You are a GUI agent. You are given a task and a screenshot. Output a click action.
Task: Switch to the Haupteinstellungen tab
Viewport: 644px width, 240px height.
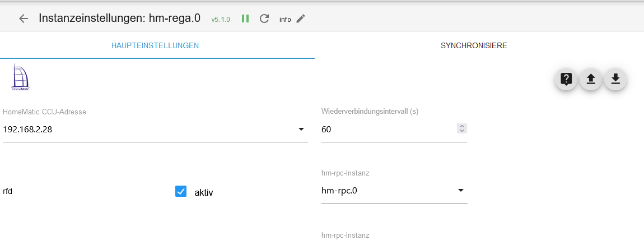(x=155, y=45)
